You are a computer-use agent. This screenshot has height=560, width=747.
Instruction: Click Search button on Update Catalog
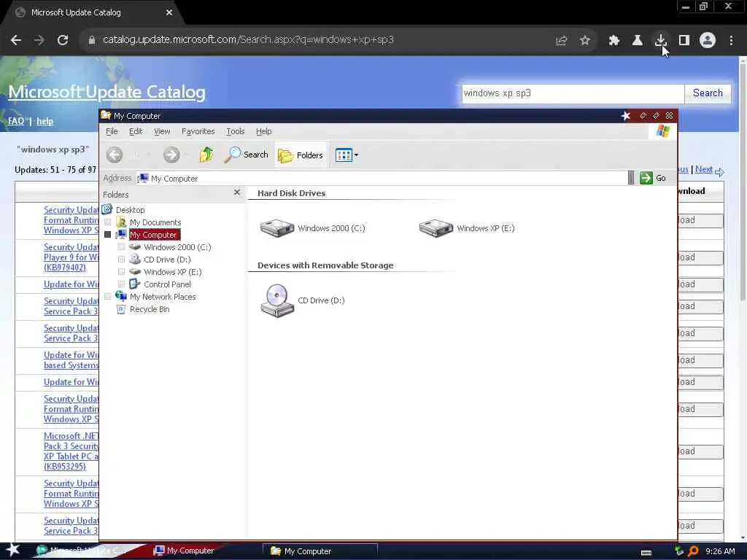pos(708,93)
